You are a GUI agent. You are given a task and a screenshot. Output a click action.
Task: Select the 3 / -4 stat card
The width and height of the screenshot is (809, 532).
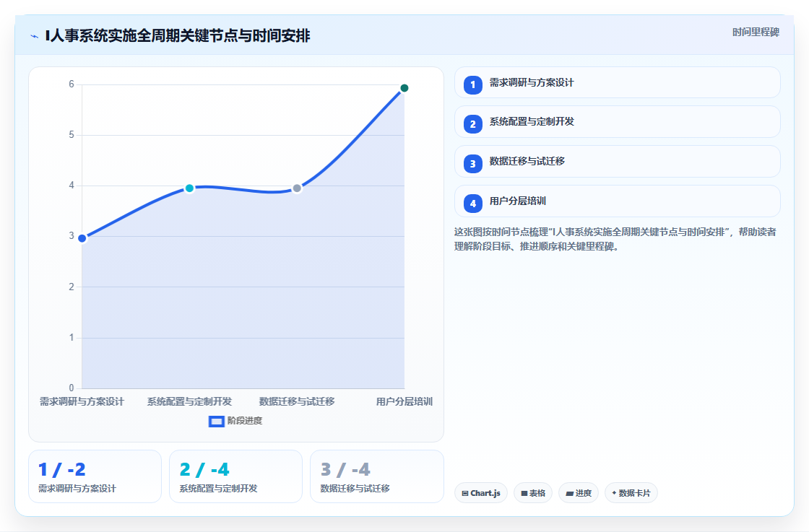376,476
